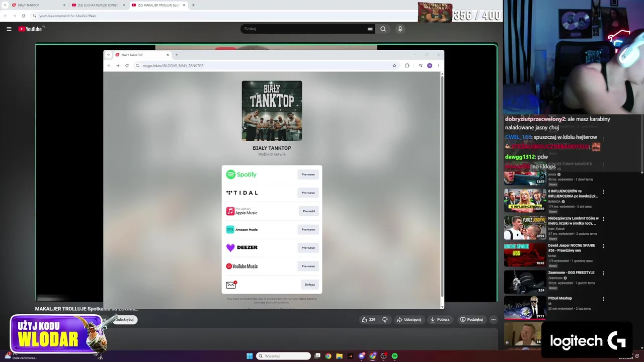644x362 pixels.
Task: View site information icon in address bar
Action: pyautogui.click(x=34, y=16)
